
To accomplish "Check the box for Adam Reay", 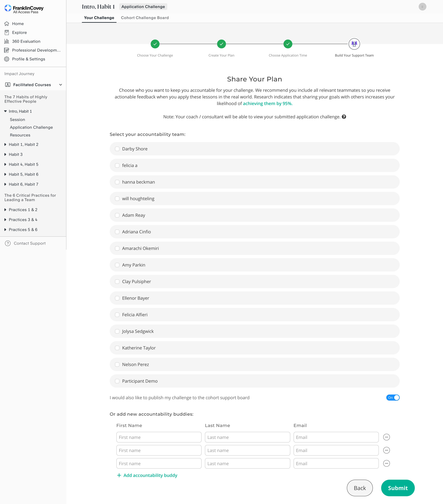I will (x=117, y=215).
